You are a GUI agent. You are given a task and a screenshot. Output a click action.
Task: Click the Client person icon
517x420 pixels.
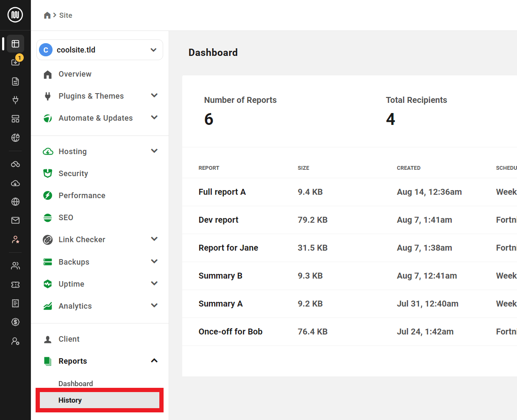pos(48,339)
